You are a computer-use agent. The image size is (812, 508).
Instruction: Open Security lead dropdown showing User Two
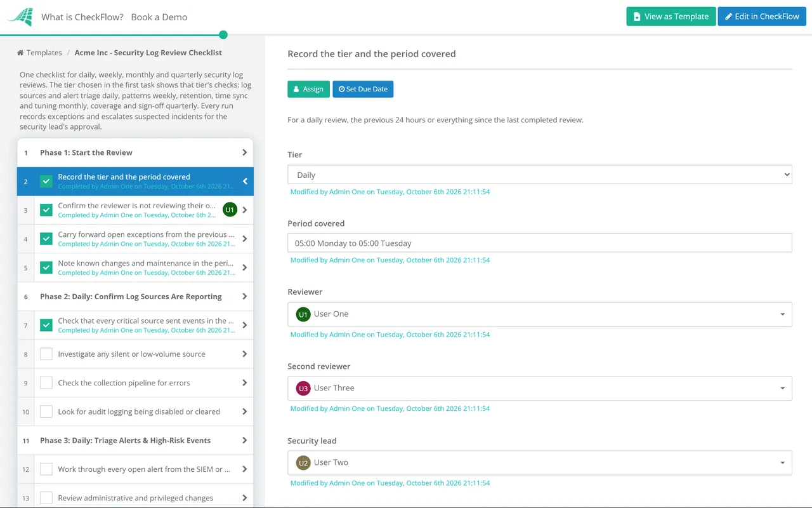coord(540,463)
